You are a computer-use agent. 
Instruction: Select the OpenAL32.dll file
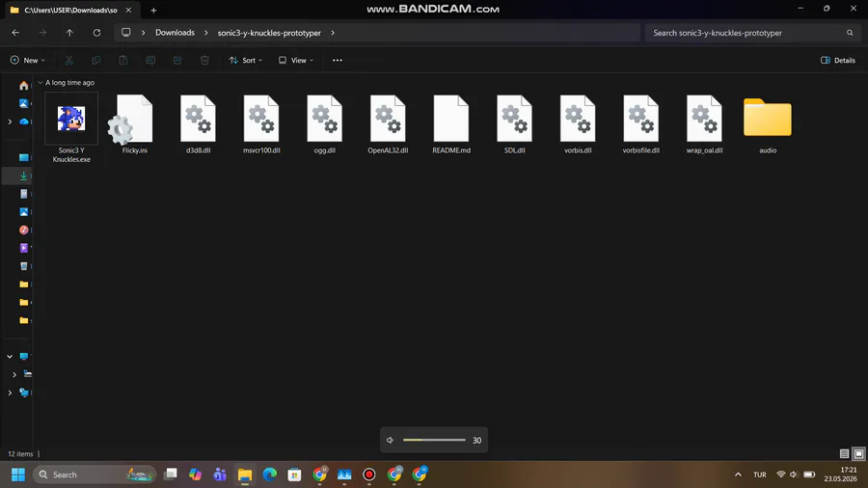click(x=388, y=124)
